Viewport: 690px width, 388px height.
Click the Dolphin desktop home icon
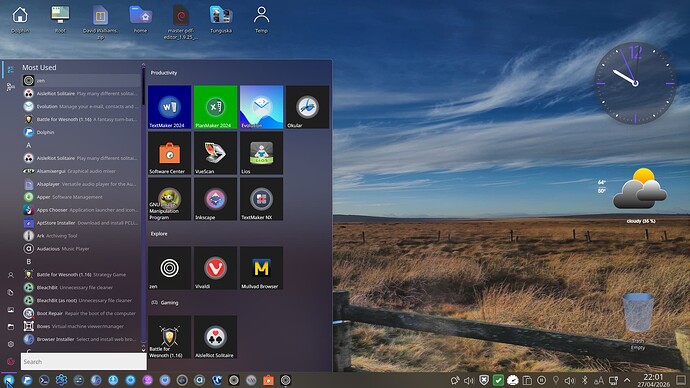tap(20, 19)
